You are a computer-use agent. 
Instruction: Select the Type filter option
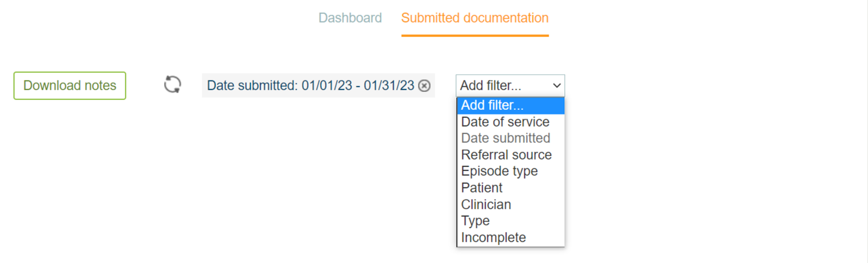click(x=476, y=221)
